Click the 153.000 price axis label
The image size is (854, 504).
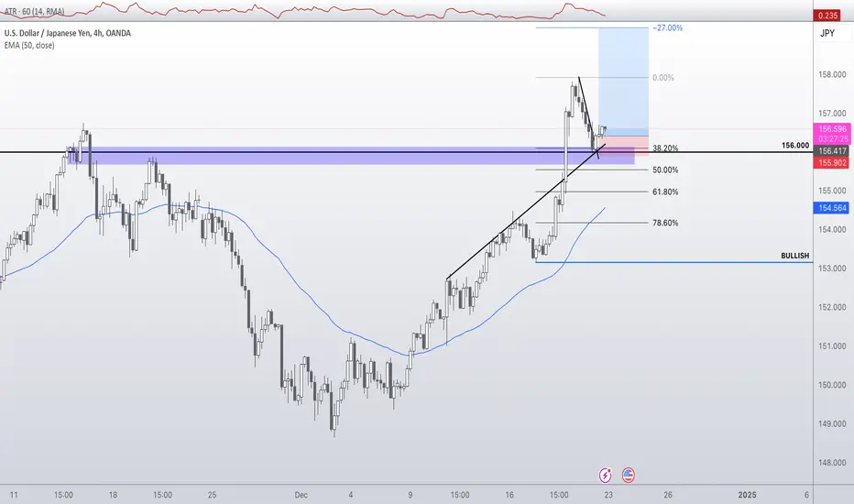pos(832,268)
